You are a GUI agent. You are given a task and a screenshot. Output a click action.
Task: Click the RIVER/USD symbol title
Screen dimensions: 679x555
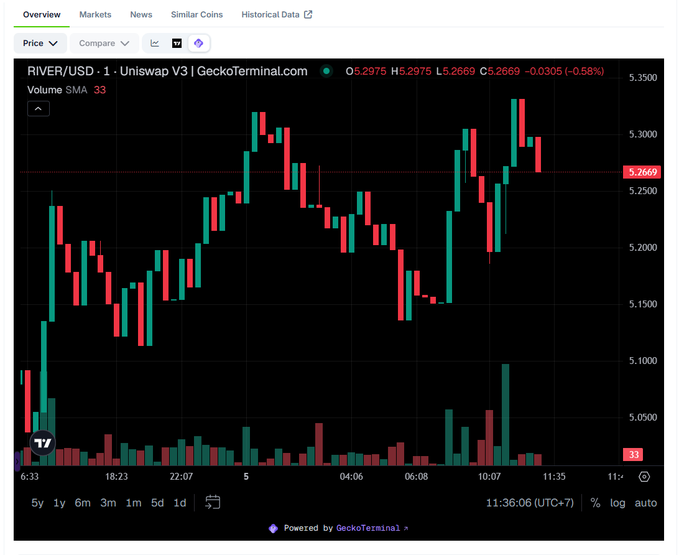click(x=167, y=71)
